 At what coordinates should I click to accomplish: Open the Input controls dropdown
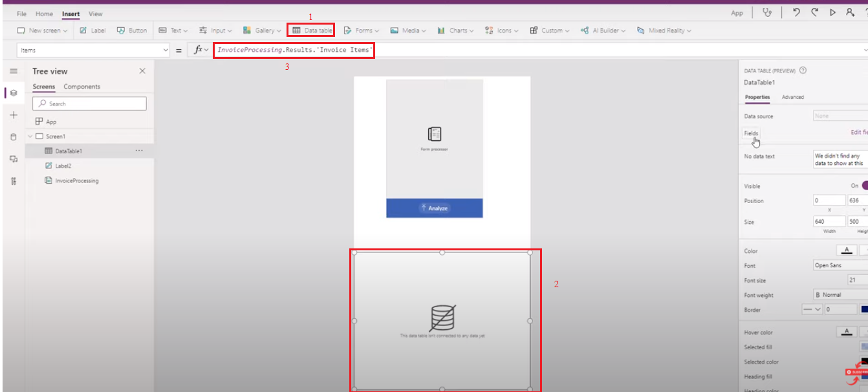click(216, 30)
